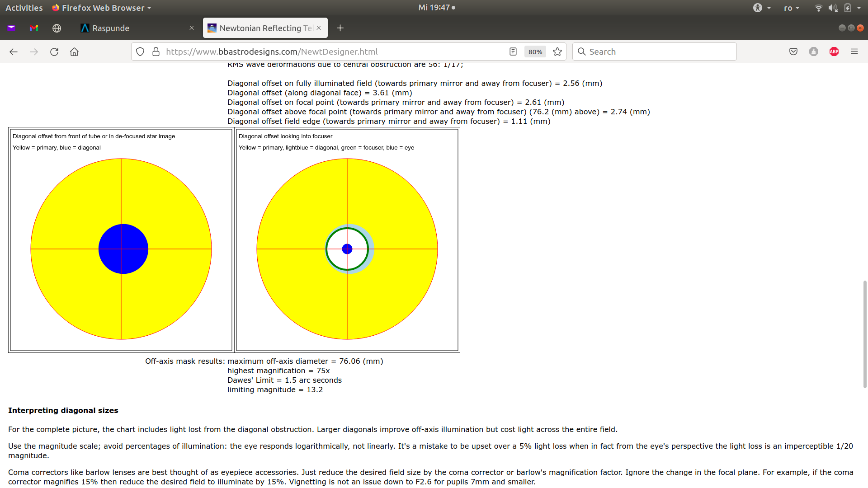The height and width of the screenshot is (488, 868).
Task: Open Firefox hamburger menu
Action: point(854,52)
